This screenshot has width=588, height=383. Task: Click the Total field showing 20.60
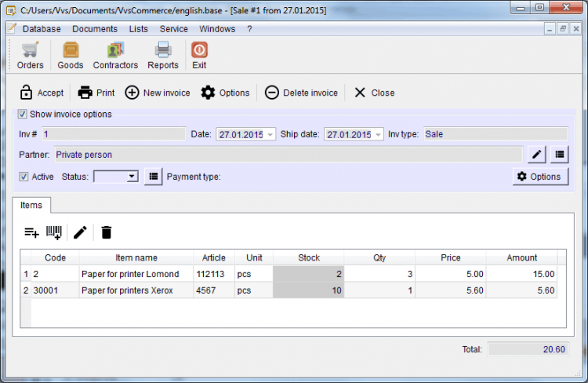[x=528, y=349]
